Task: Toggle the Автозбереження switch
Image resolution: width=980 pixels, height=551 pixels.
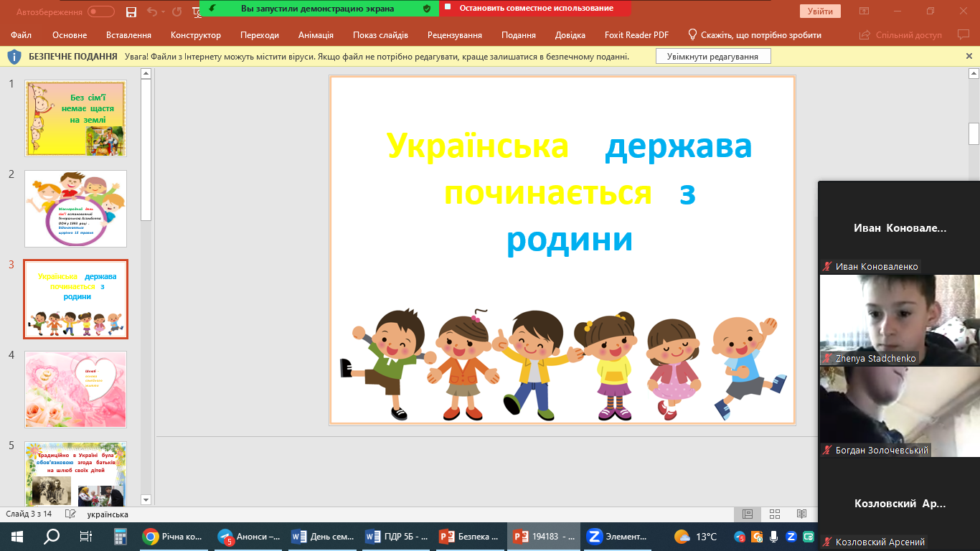Action: pyautogui.click(x=101, y=11)
